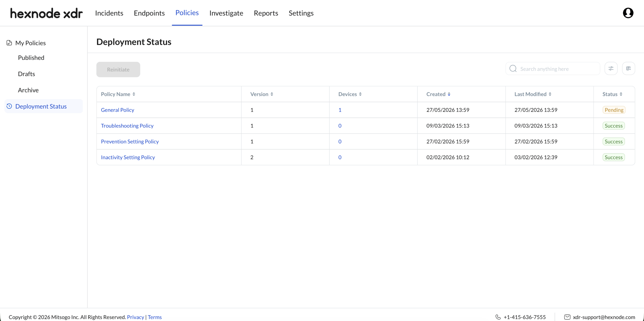Viewport: 644px width, 321px height.
Task: Open the Inactivity Setting Policy link
Action: [x=128, y=157]
